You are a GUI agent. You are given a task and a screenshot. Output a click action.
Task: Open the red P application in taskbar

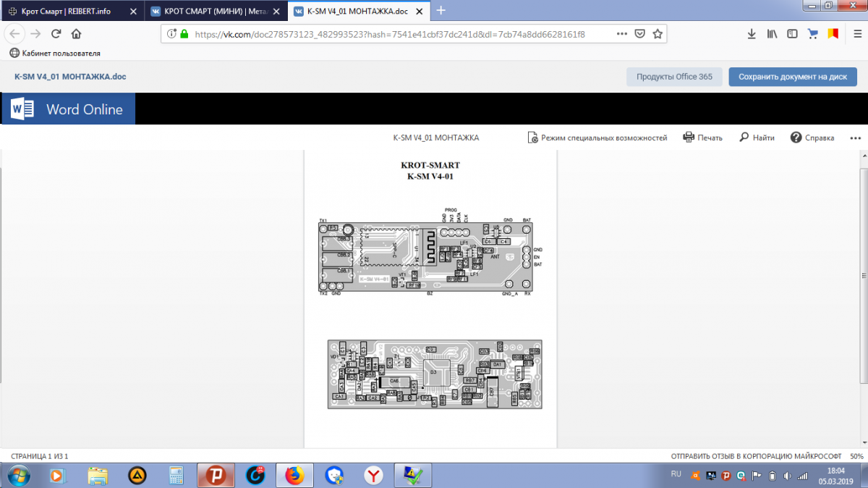click(x=216, y=476)
